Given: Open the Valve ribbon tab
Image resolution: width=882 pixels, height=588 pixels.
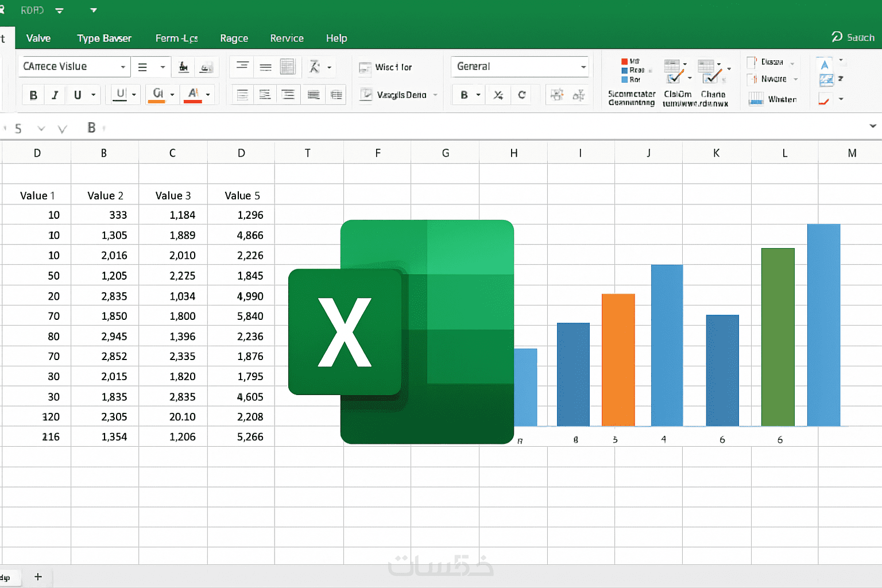Looking at the screenshot, I should (38, 38).
